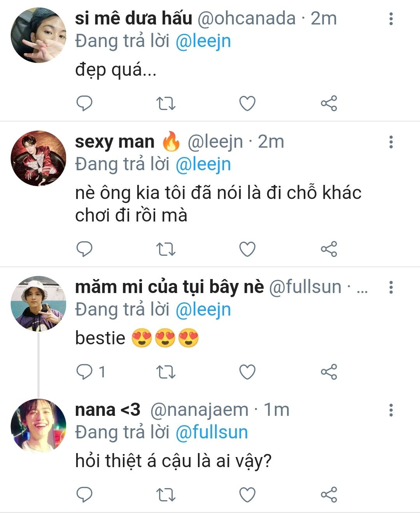420x513 pixels.
Task: Open more options on nana <3's tweet
Action: click(x=391, y=410)
